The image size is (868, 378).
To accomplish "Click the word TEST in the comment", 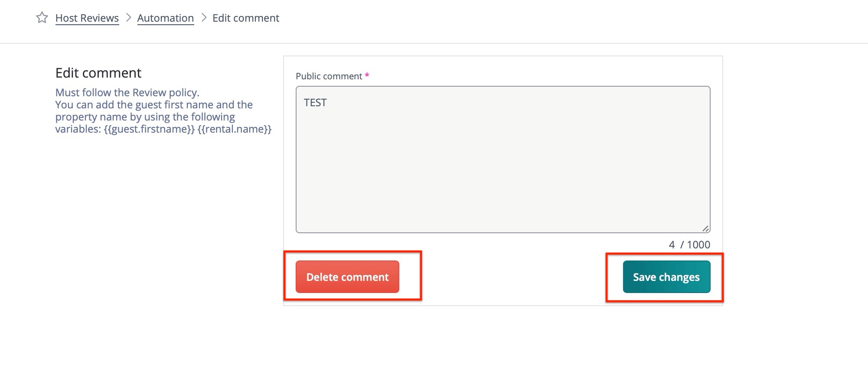I will (315, 103).
